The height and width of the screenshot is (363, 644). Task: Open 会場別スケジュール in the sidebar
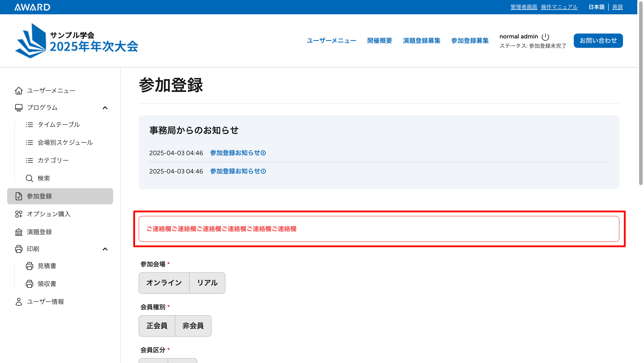click(65, 143)
